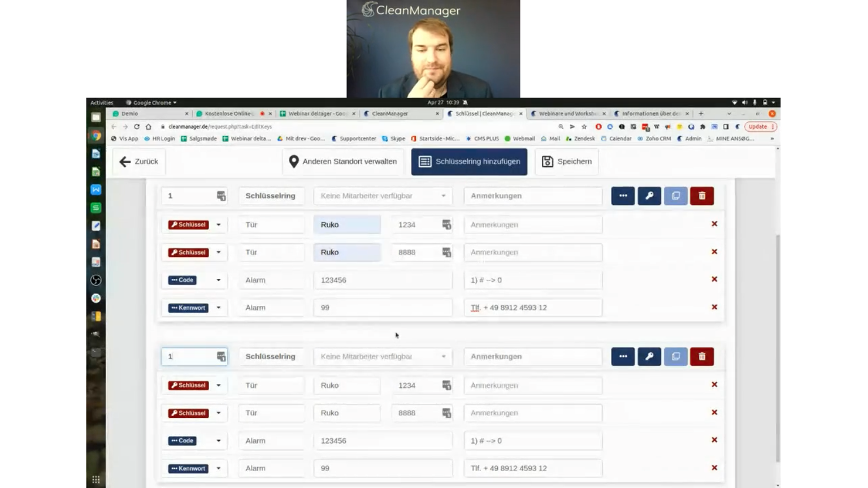Viewport: 868px width, 488px height.
Task: Open the employee dropdown in the upper keyring
Action: (383, 196)
